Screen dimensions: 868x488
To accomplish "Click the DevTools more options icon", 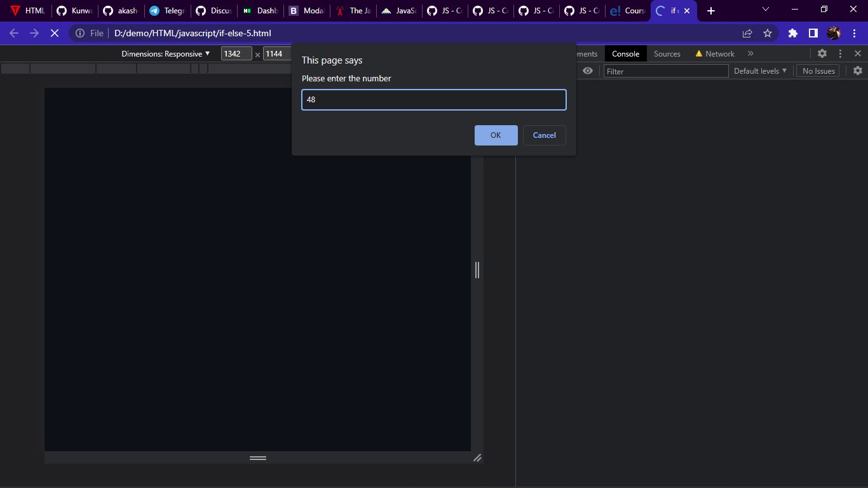I will pyautogui.click(x=840, y=53).
